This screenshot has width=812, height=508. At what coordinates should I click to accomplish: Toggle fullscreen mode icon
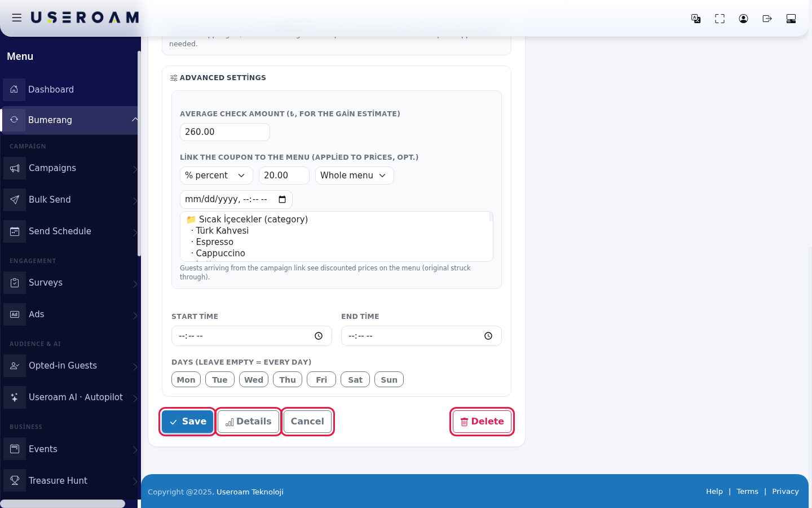pos(720,19)
